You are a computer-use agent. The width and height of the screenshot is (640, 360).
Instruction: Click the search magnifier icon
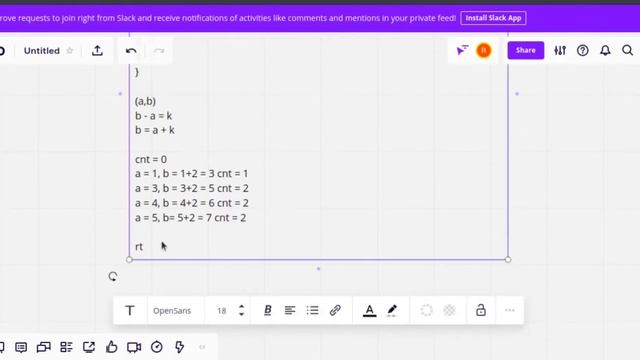click(627, 51)
